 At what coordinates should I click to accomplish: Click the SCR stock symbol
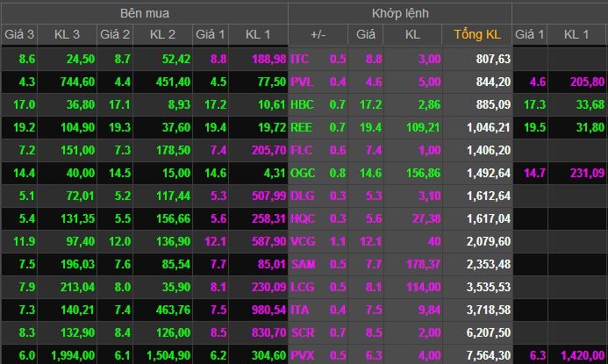(x=300, y=332)
